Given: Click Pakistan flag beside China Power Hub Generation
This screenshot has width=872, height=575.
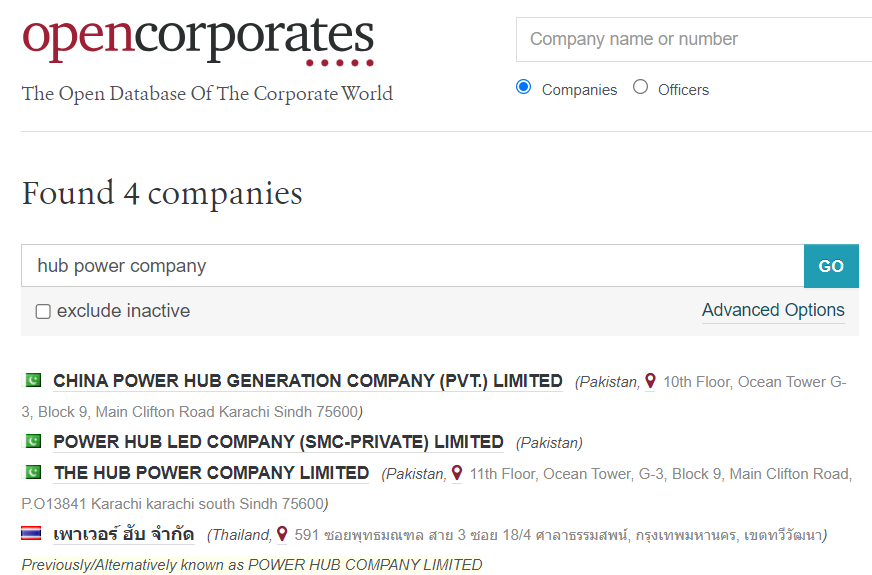Looking at the screenshot, I should (33, 380).
